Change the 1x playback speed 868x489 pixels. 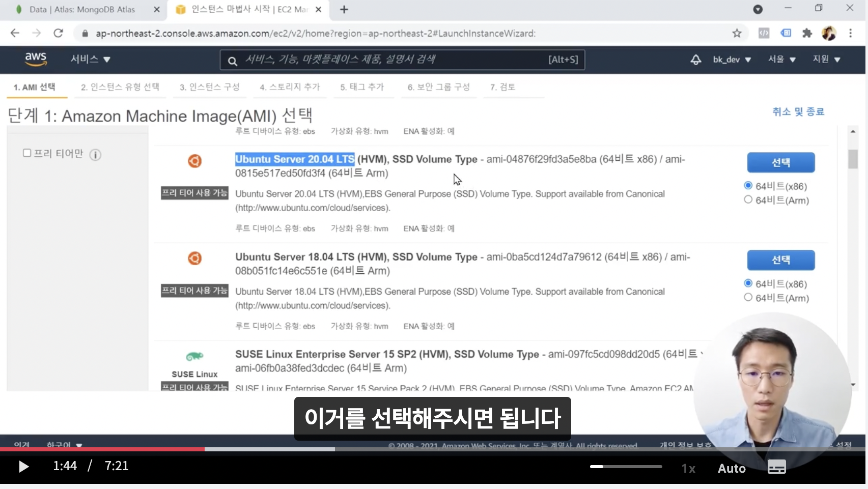(688, 468)
